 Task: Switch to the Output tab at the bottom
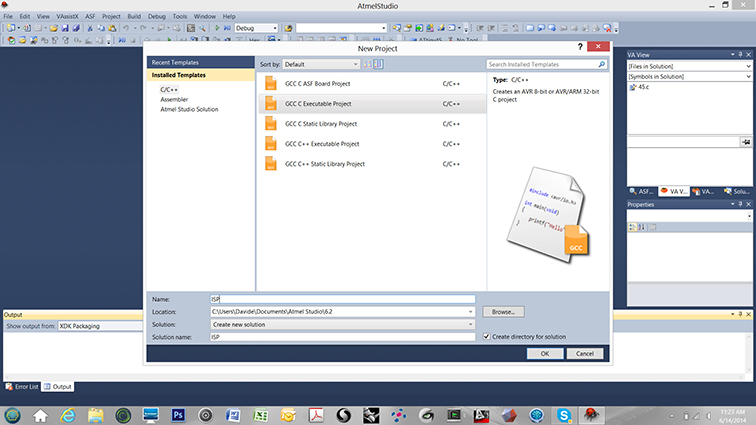[x=57, y=386]
